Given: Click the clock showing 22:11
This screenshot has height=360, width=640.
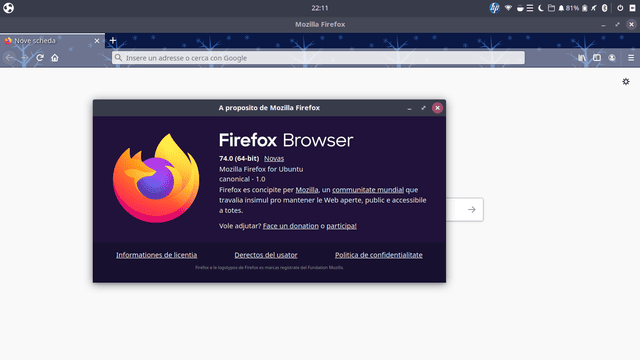Looking at the screenshot, I should [x=320, y=8].
